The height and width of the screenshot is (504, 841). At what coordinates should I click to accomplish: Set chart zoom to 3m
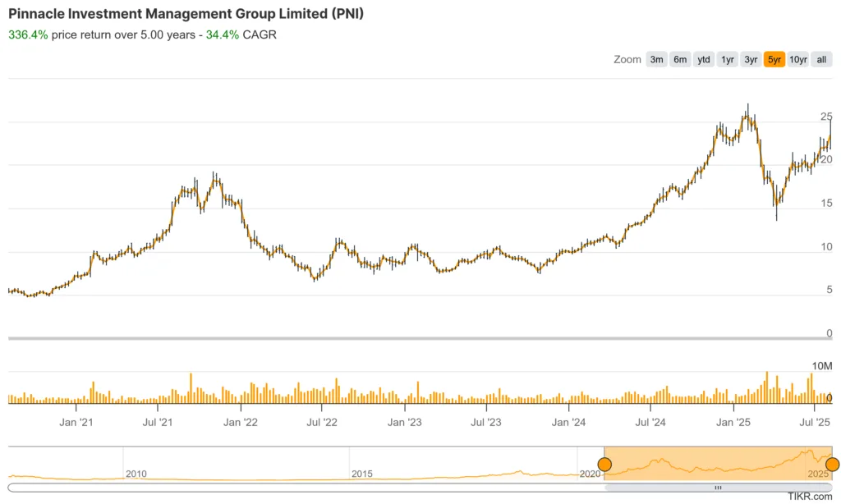coord(656,59)
